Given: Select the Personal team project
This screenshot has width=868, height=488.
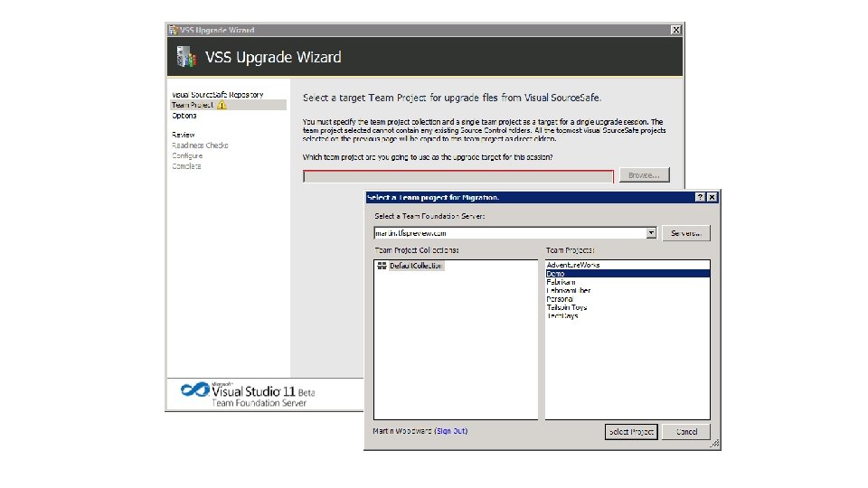Looking at the screenshot, I should pos(627,299).
